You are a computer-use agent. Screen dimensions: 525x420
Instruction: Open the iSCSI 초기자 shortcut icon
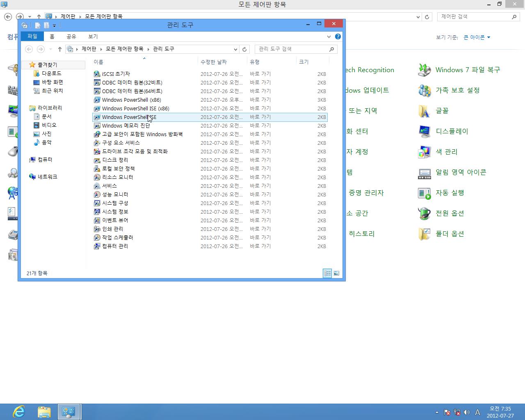(x=97, y=74)
